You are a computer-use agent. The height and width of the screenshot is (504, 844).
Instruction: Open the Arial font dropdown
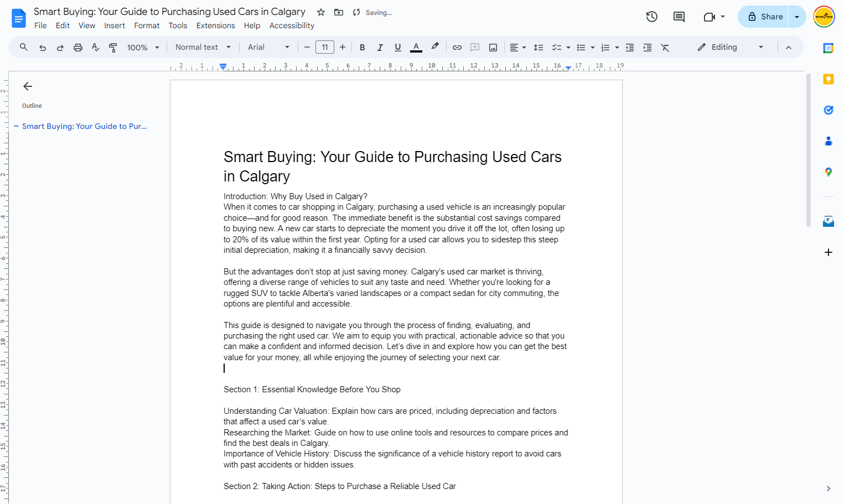pyautogui.click(x=269, y=48)
